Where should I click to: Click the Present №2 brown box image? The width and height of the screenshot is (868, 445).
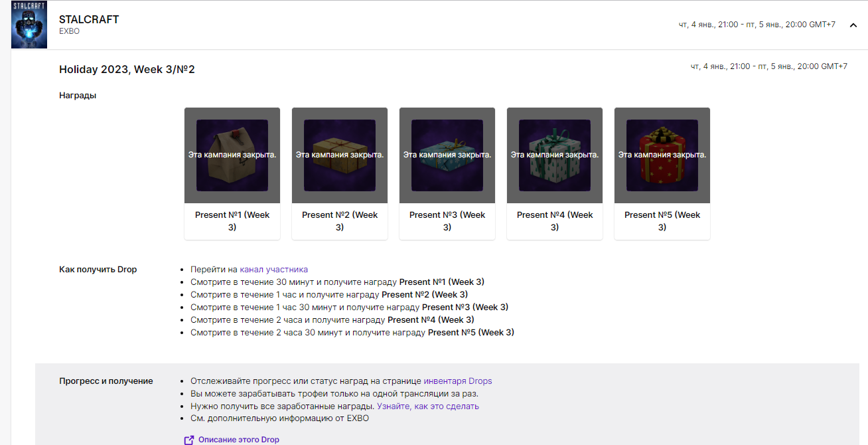pos(340,155)
